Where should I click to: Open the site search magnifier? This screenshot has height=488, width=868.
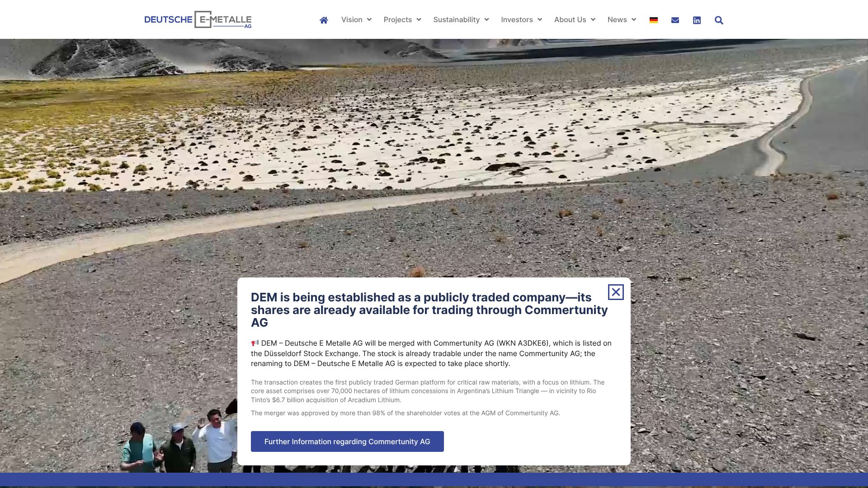(719, 20)
